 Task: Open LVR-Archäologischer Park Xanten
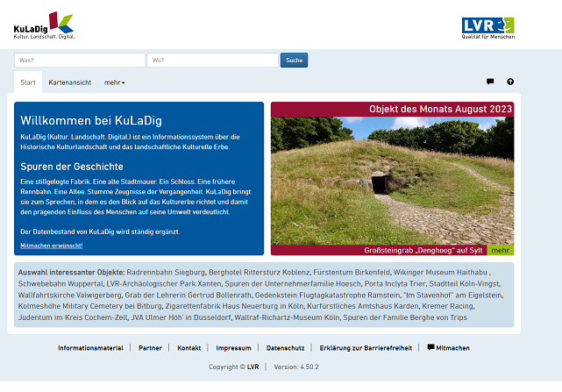164,284
